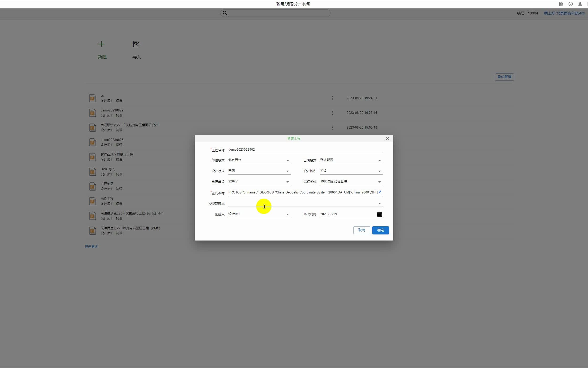This screenshot has width=588, height=368.
Task: Open more options for demo20230829
Action: pos(333,113)
